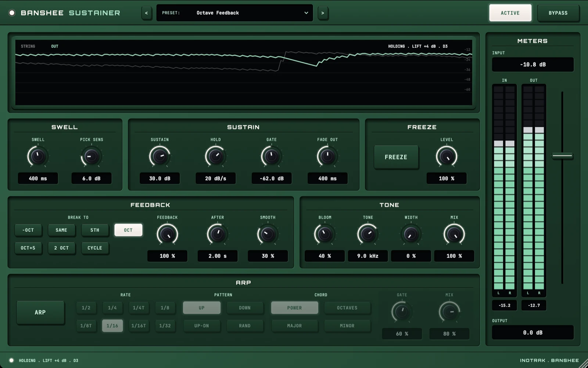Go to previous preset arrow

[146, 13]
